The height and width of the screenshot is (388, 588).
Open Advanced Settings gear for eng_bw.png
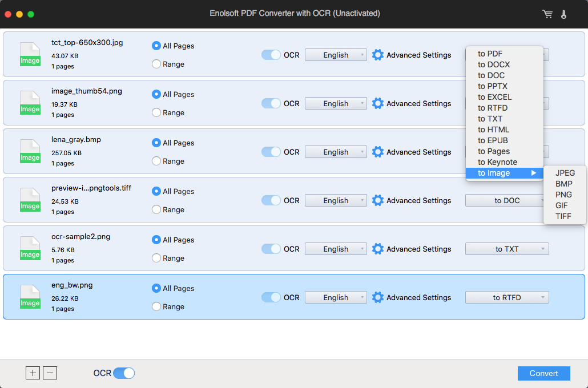(377, 297)
